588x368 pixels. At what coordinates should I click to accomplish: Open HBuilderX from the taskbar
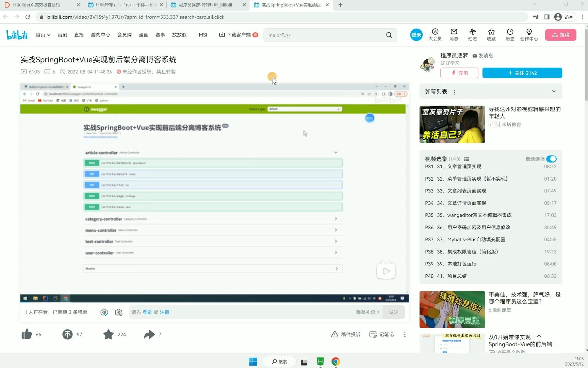[x=320, y=362]
